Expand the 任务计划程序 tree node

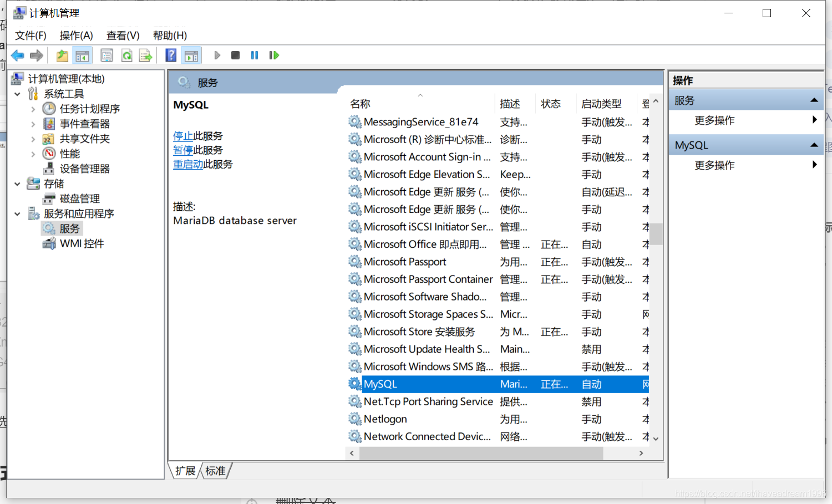click(x=33, y=109)
